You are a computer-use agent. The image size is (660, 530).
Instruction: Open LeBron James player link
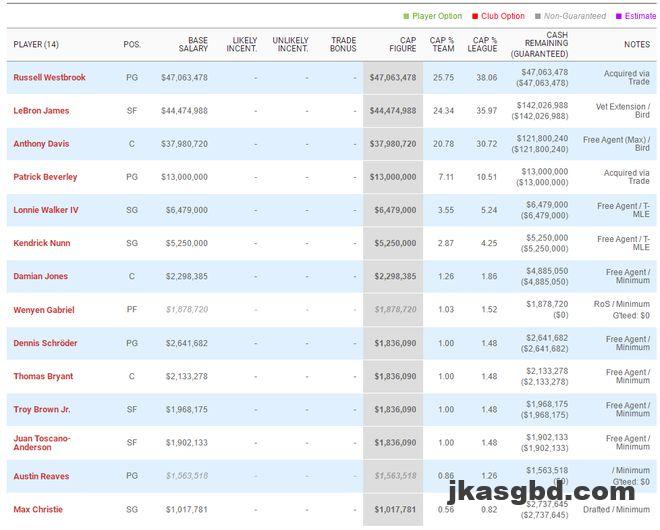42,111
